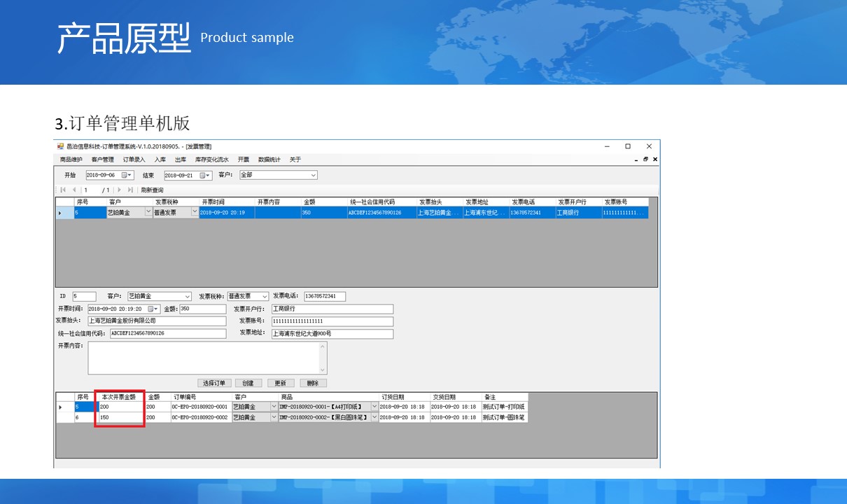Open 出库 menu
This screenshot has width=847, height=504.
point(181,160)
